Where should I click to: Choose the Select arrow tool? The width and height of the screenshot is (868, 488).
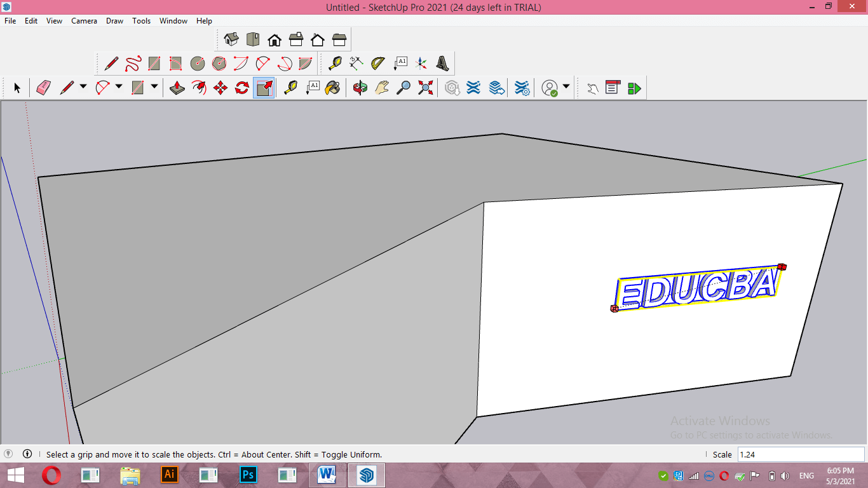coord(17,88)
